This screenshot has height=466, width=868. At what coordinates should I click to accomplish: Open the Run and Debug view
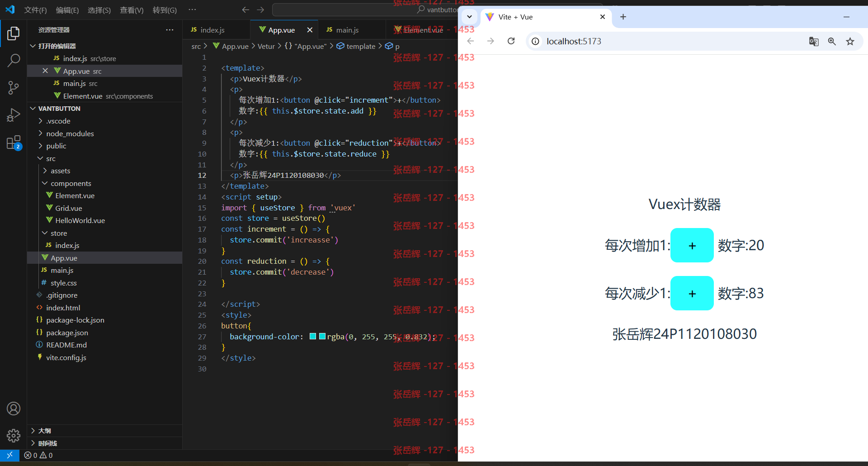click(14, 115)
